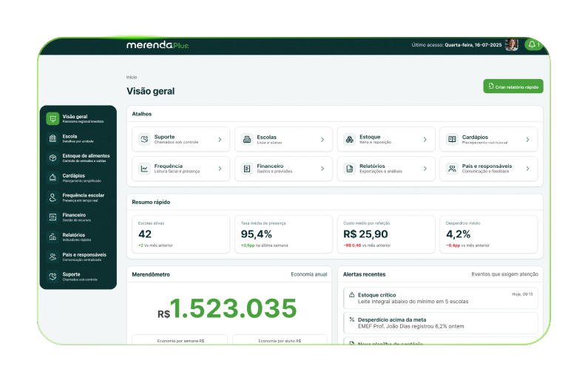This screenshot has height=383, width=588.
Task: Open the user profile avatar
Action: point(511,45)
